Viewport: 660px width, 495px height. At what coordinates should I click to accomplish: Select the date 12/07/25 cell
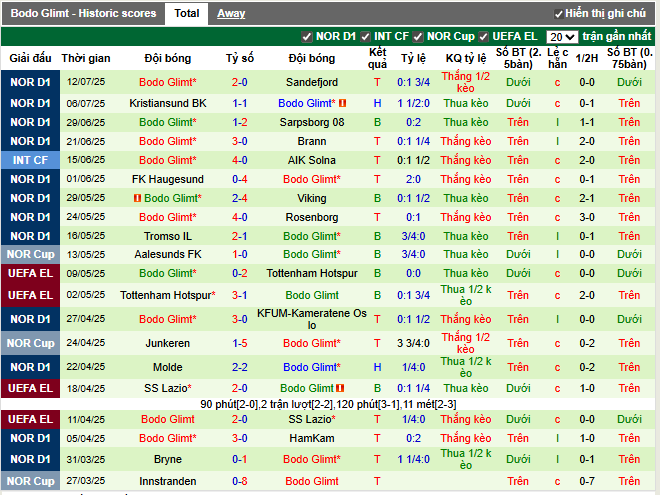(x=86, y=82)
